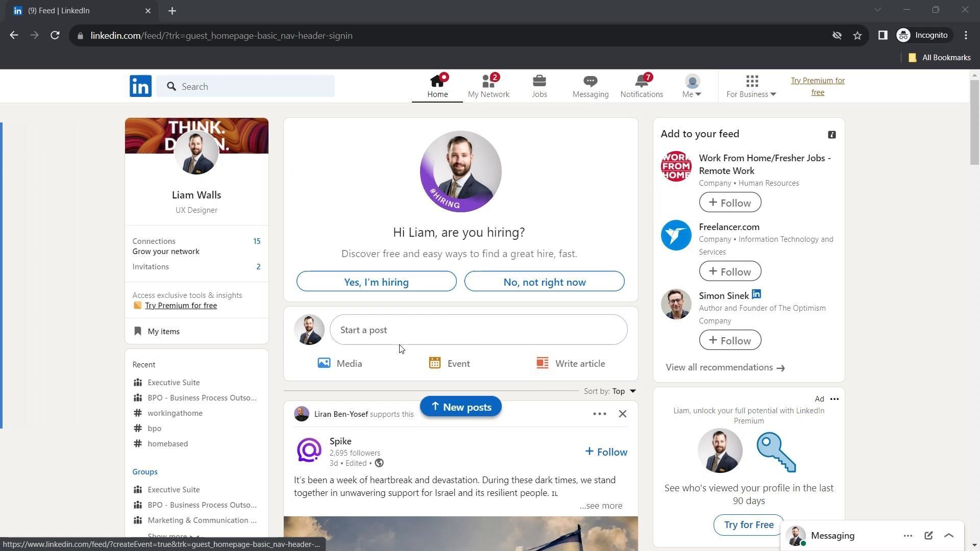Click the Start a post field
980x551 pixels.
coord(478,330)
